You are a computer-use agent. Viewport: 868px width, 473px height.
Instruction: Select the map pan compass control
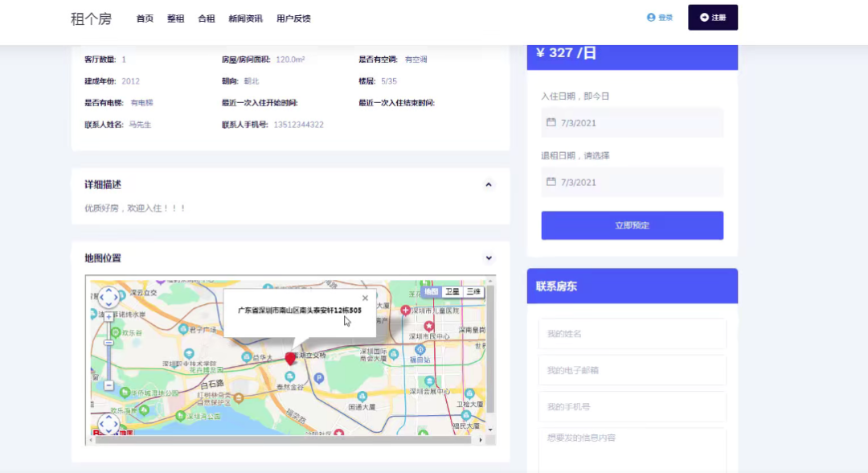(108, 298)
